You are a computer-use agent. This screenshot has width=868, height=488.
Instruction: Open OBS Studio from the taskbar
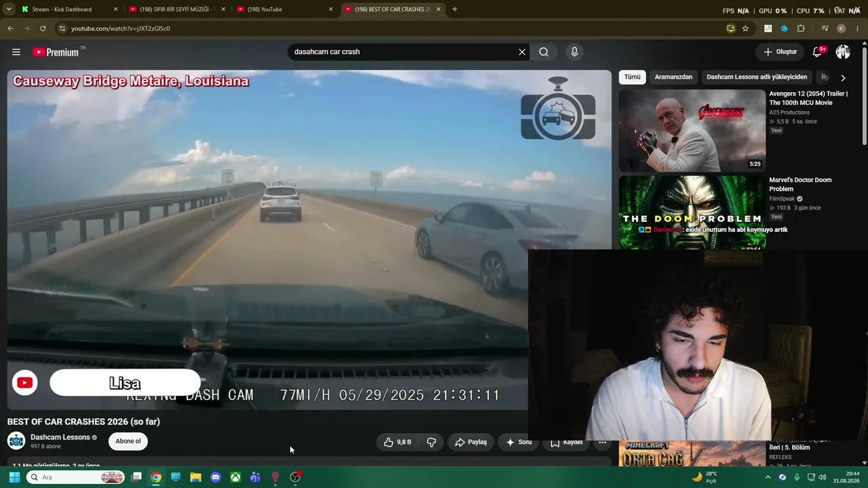pos(295,477)
